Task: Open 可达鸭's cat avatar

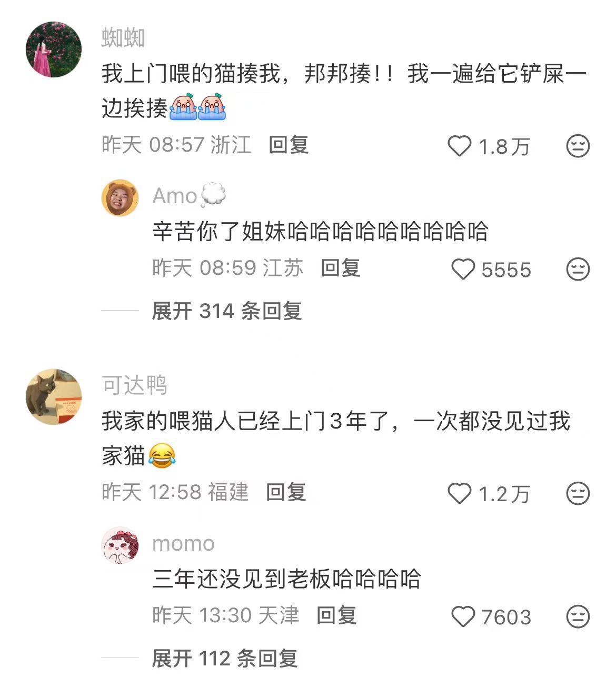Action: click(x=54, y=397)
